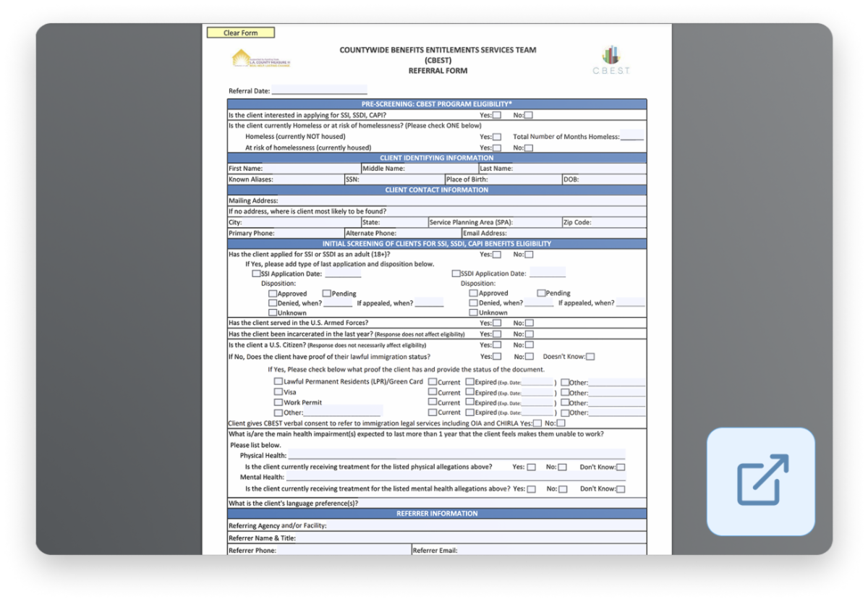Click the L.A. County Measure H logo
Image resolution: width=868 pixels, height=602 pixels.
[x=260, y=59]
